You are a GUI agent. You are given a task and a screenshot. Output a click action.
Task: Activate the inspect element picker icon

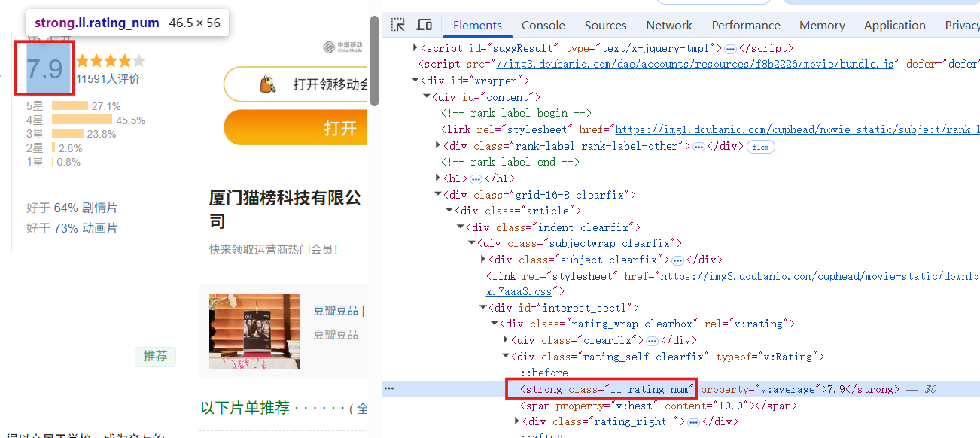click(398, 25)
